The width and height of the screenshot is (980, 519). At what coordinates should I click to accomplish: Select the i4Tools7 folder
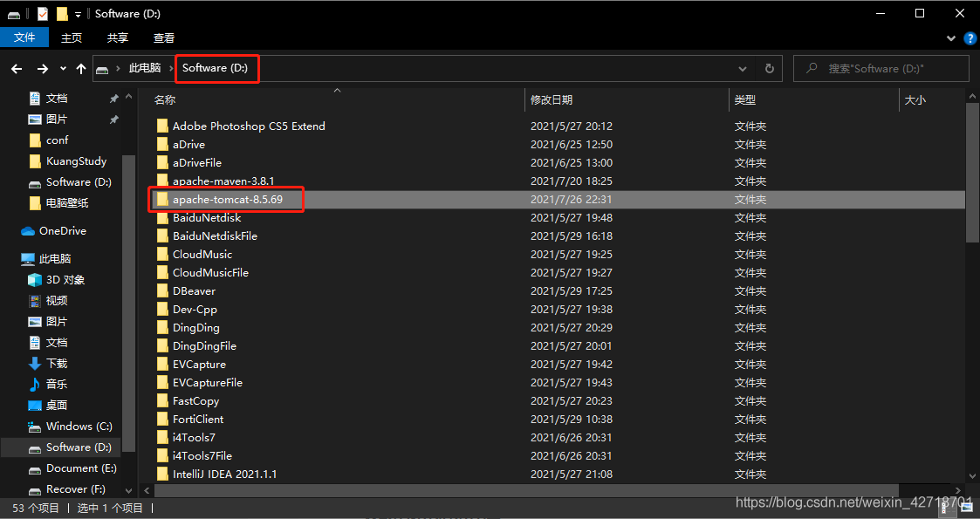point(194,438)
